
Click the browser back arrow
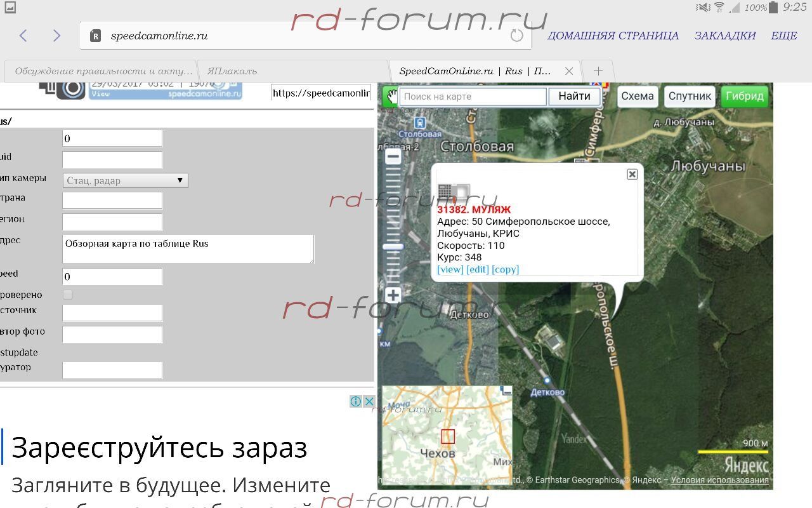tap(23, 36)
